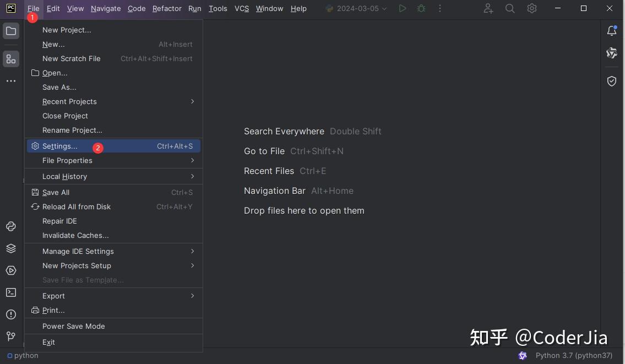
Task: Open the Problems tool window icon
Action: tap(11, 314)
